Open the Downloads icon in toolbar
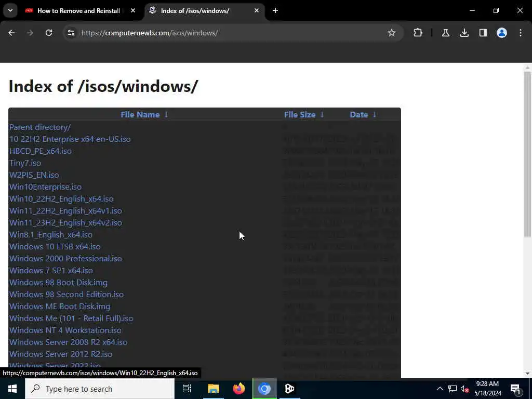This screenshot has height=399, width=532. pos(464,33)
